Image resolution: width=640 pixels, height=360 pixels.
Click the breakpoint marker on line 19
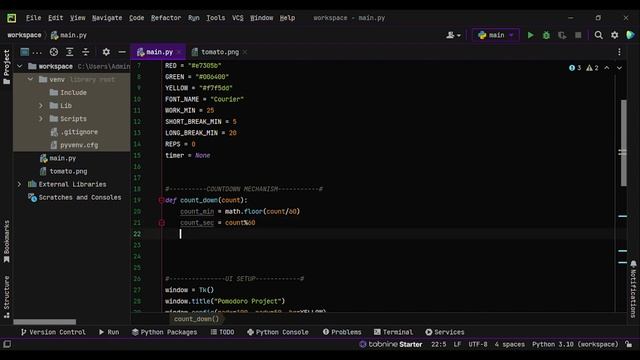pyautogui.click(x=161, y=200)
